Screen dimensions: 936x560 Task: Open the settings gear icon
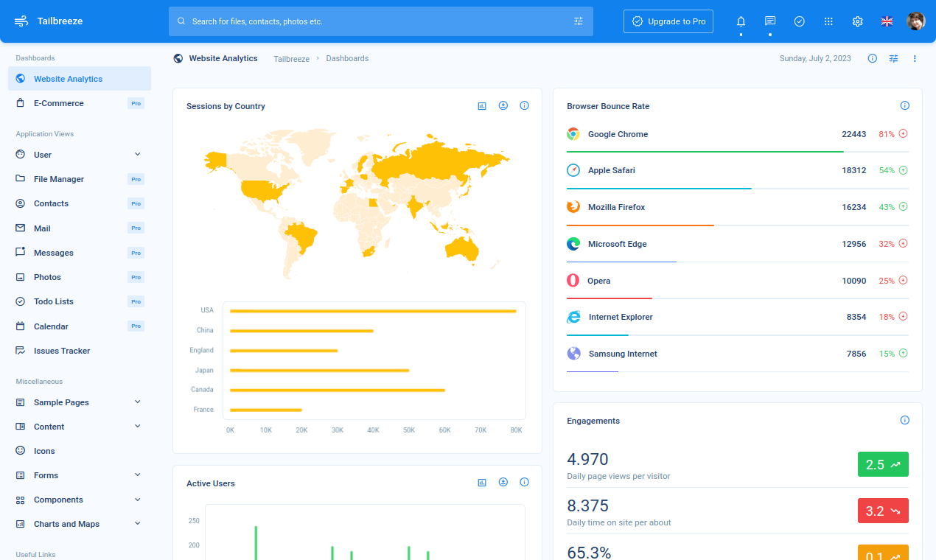[x=858, y=21]
